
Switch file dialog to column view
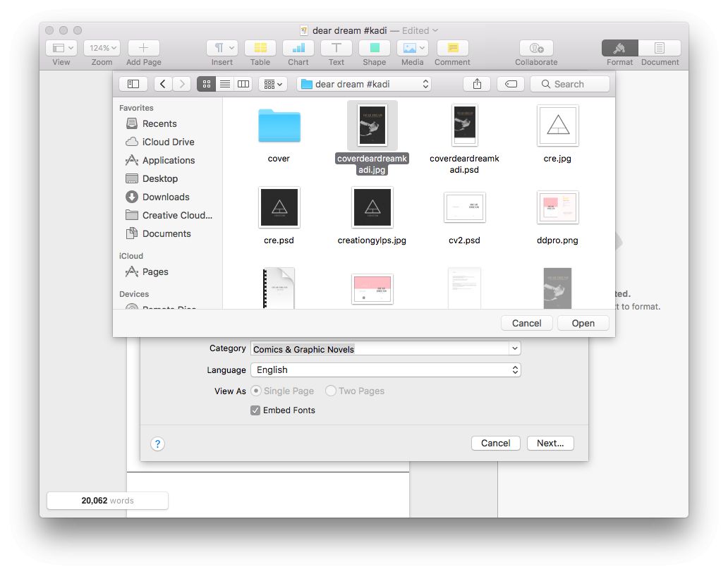coord(243,84)
